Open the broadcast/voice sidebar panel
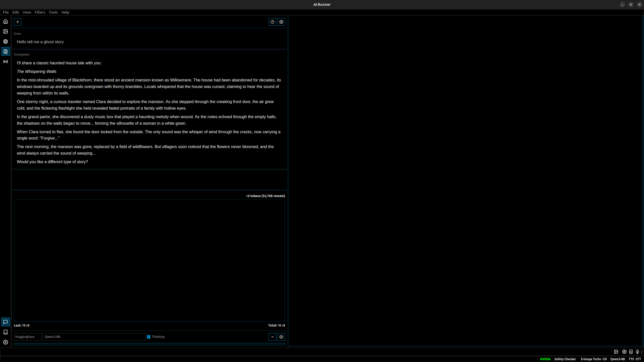The width and height of the screenshot is (644, 362). 5,62
